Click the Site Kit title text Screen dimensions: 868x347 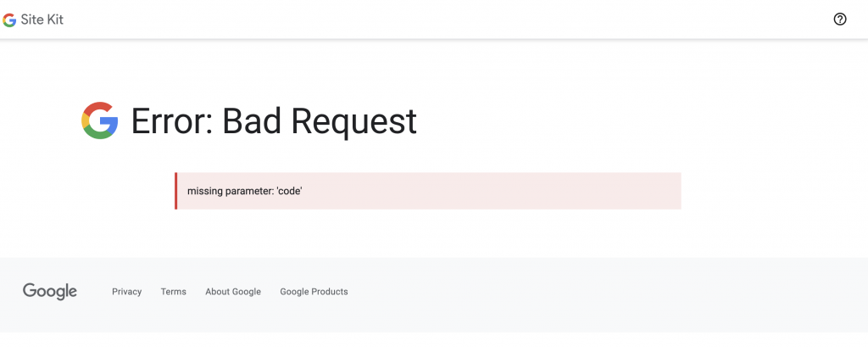(42, 20)
